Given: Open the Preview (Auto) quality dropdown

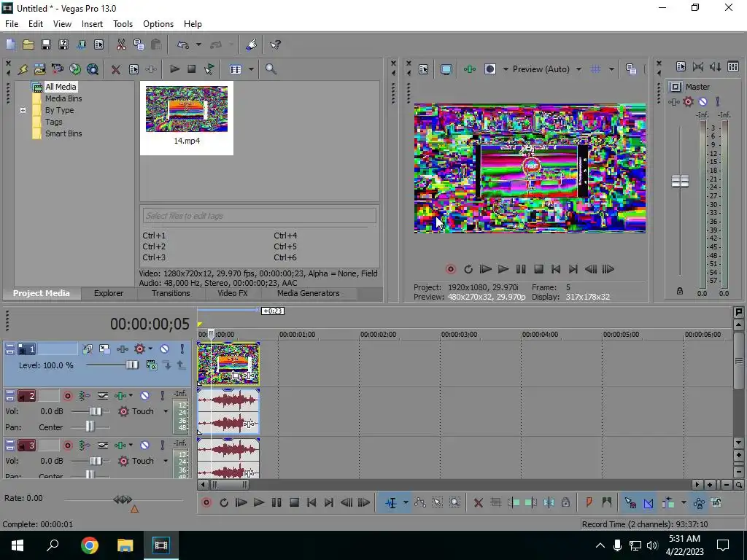Looking at the screenshot, I should pos(578,69).
